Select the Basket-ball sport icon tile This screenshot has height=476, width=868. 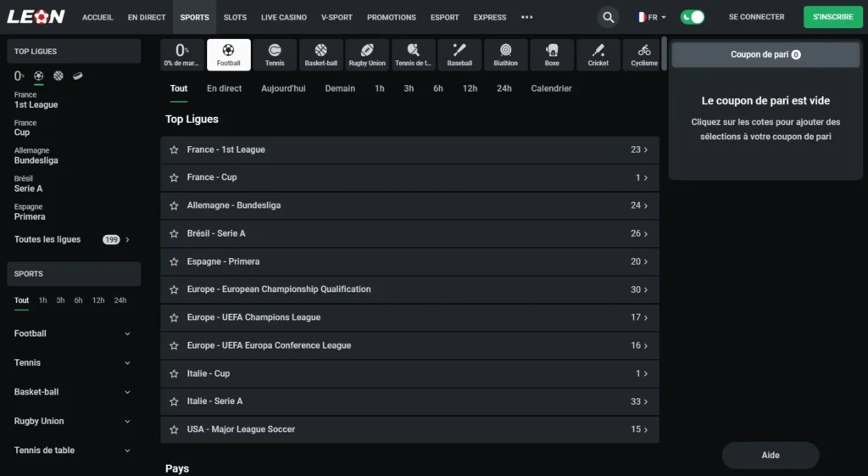coord(321,55)
